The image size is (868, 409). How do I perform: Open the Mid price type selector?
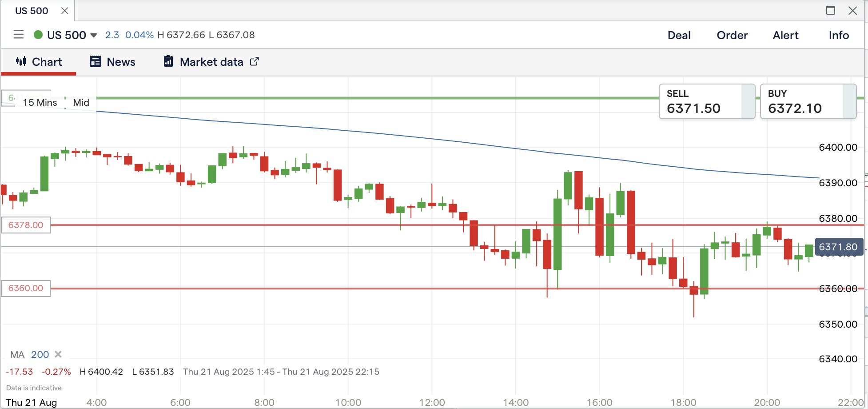click(x=81, y=102)
